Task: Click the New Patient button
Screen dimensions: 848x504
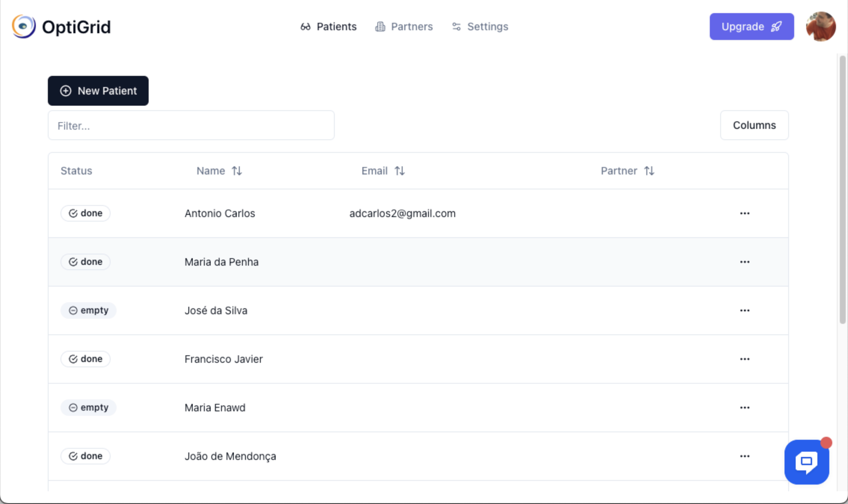Action: point(98,90)
